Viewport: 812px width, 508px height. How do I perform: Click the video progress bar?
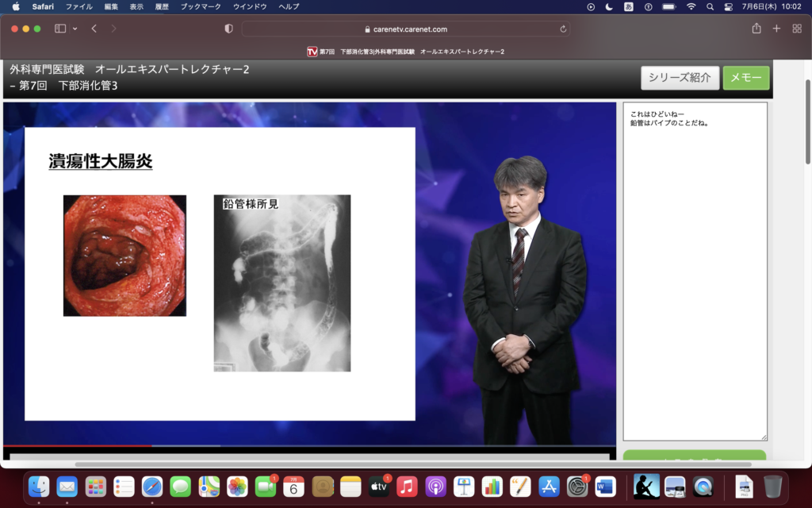click(309, 446)
